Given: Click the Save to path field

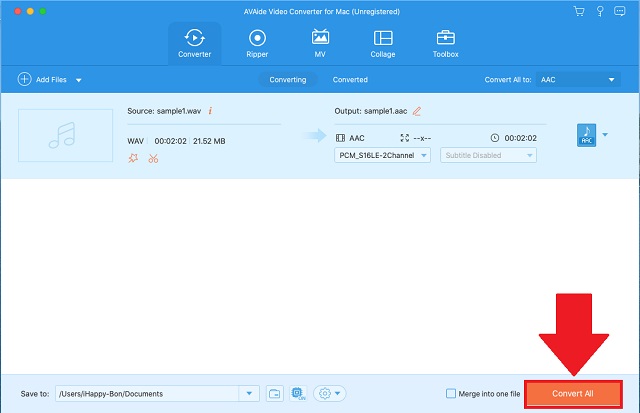Looking at the screenshot, I should tap(147, 393).
